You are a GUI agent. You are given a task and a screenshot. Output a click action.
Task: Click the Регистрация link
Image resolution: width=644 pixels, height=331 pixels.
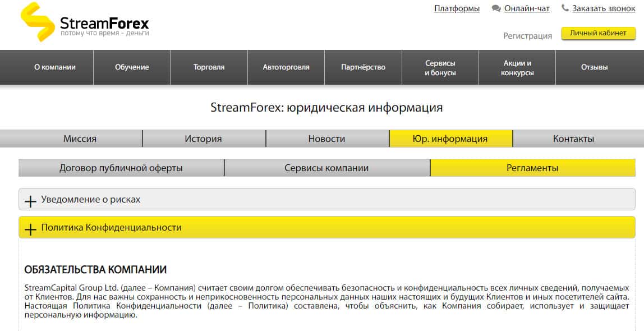[527, 36]
